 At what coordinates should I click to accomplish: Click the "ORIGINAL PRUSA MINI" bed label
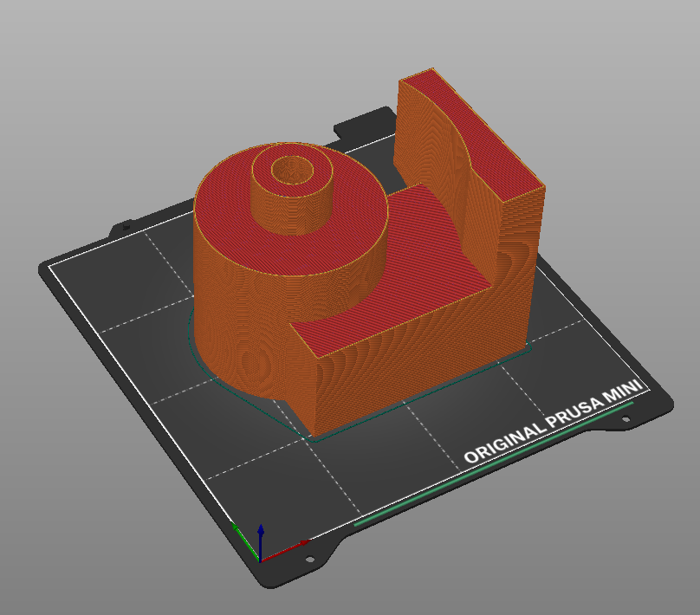[554, 421]
